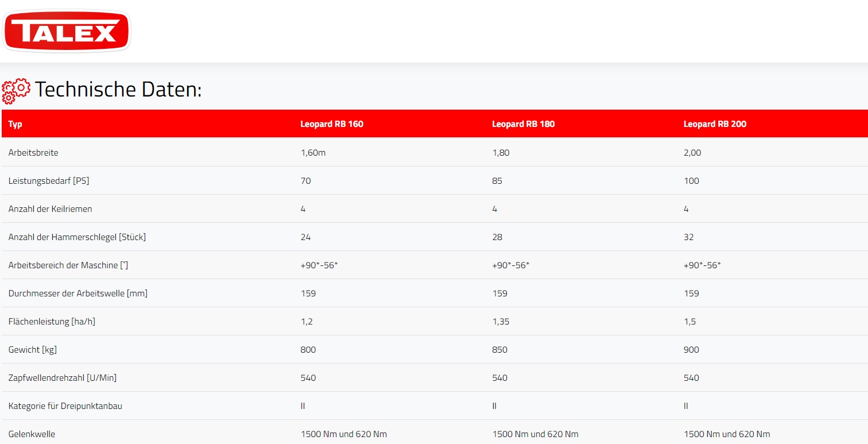Click the area output value 1,5
Image resolution: width=868 pixels, height=444 pixels.
coord(690,322)
